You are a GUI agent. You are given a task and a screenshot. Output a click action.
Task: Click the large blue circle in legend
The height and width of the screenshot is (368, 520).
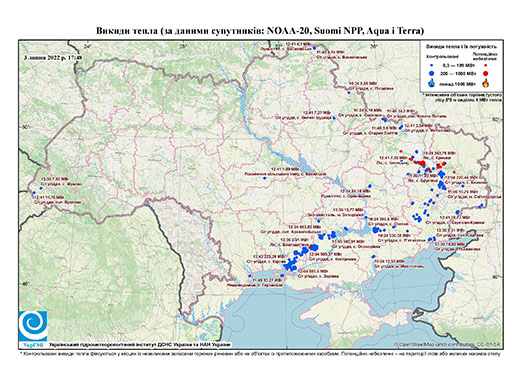tap(432, 73)
